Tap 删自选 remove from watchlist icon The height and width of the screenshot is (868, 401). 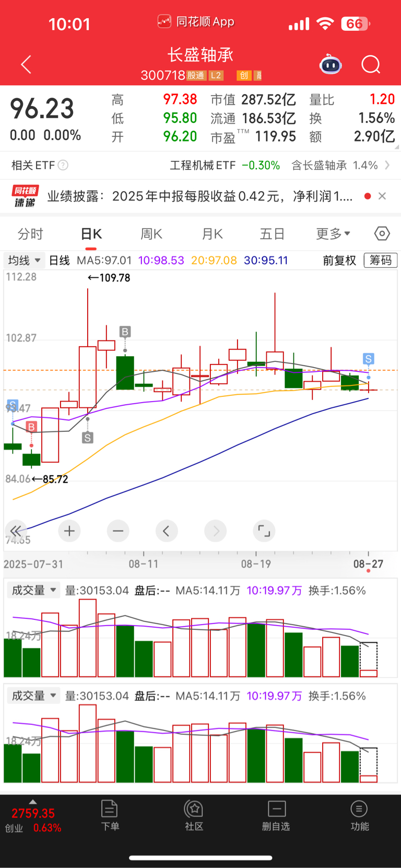(x=276, y=815)
